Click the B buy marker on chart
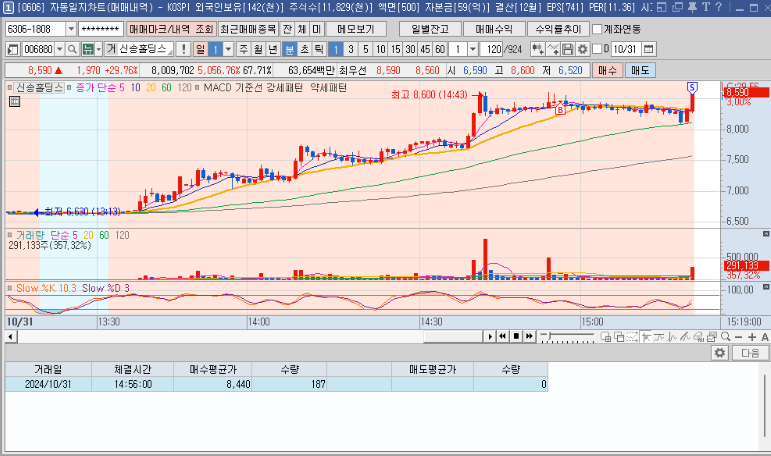Screen dimensions: 771x456 coord(560,110)
